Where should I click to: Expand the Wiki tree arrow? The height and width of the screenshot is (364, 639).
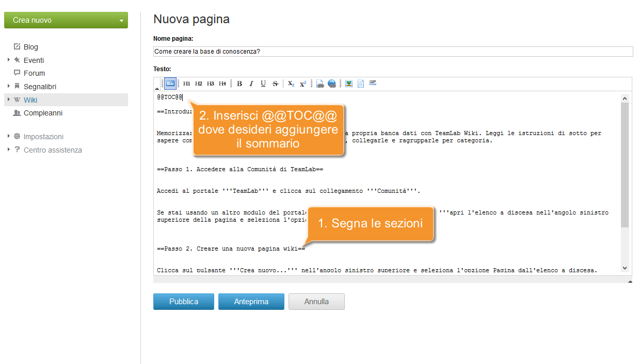(9, 99)
